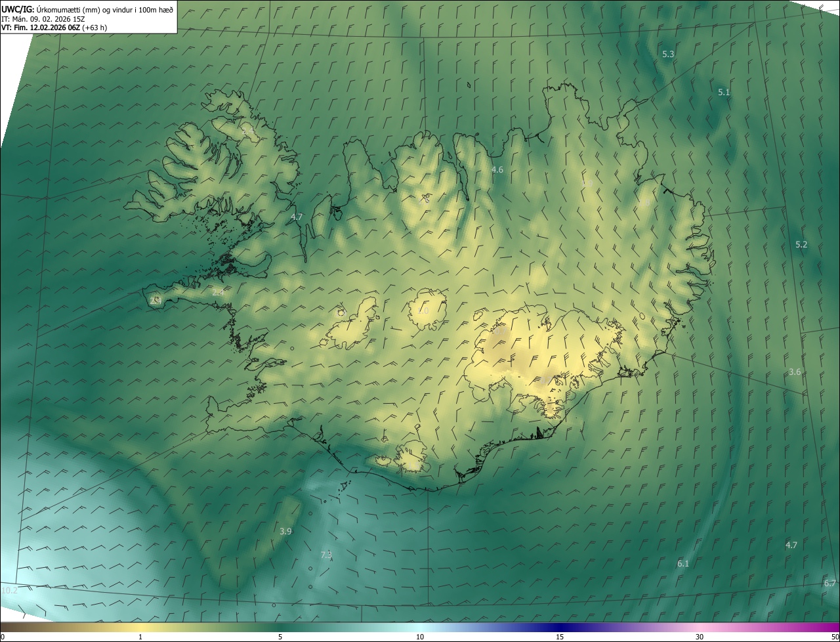Image resolution: width=840 pixels, height=642 pixels.
Task: Pick the 15 tick on the color scale
Action: (560, 637)
